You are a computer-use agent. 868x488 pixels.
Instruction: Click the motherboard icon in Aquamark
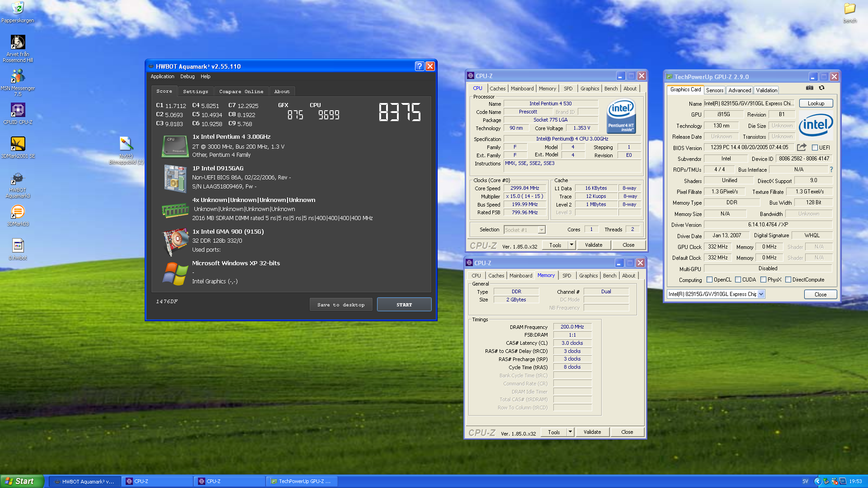coord(175,178)
